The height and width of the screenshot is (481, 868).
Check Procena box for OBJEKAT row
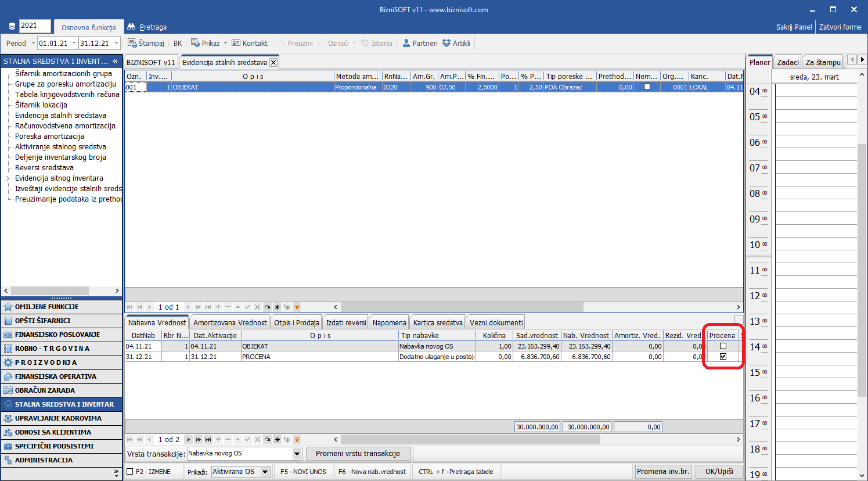point(723,346)
